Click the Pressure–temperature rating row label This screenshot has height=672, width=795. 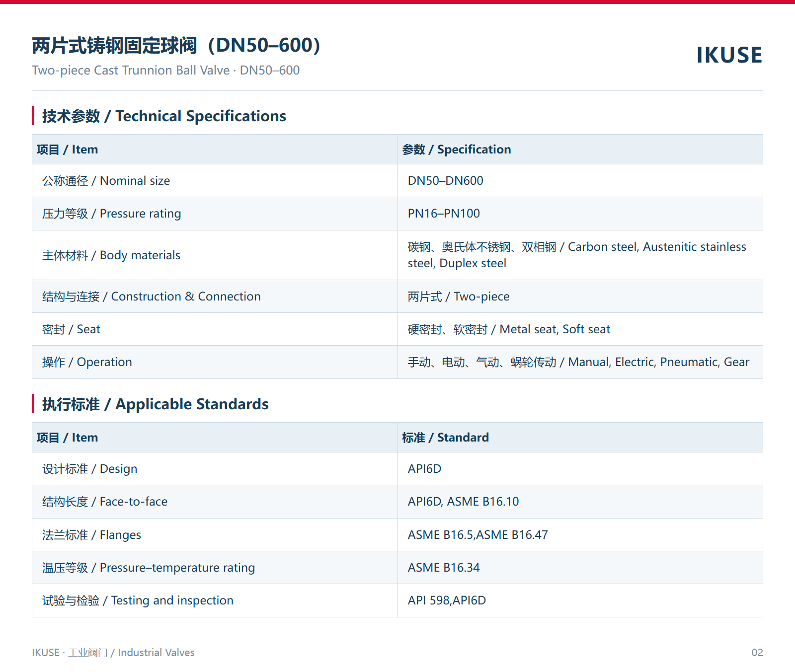[149, 568]
